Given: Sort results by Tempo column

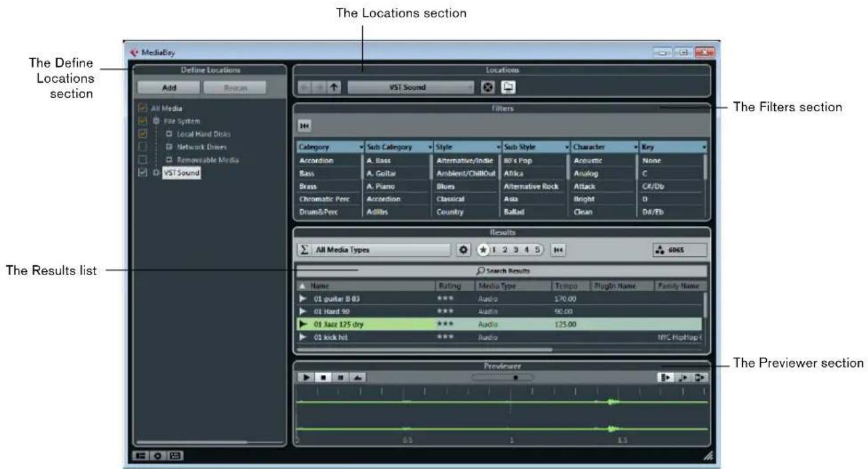Looking at the screenshot, I should [570, 286].
